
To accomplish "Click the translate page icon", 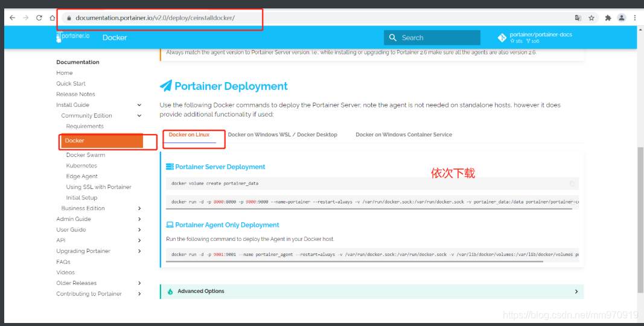I will [x=578, y=18].
